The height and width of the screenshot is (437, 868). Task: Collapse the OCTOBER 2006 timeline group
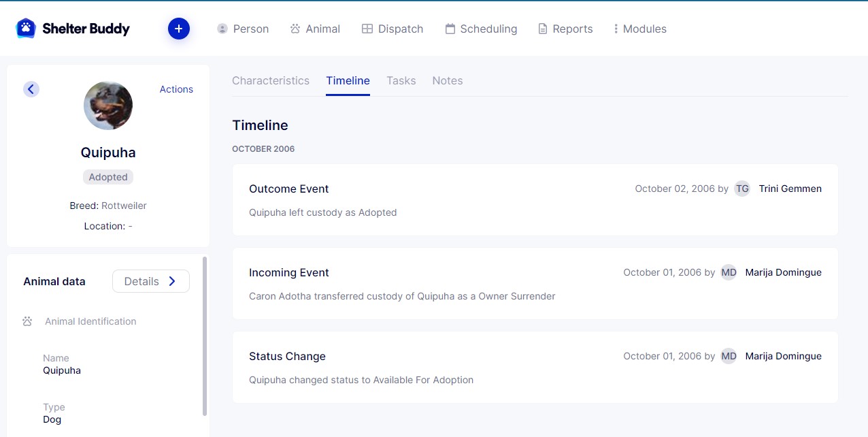(x=263, y=148)
